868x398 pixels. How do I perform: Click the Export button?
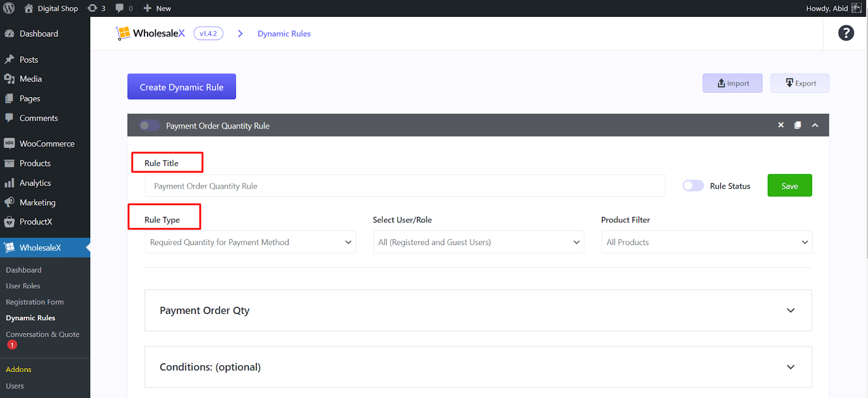(800, 83)
